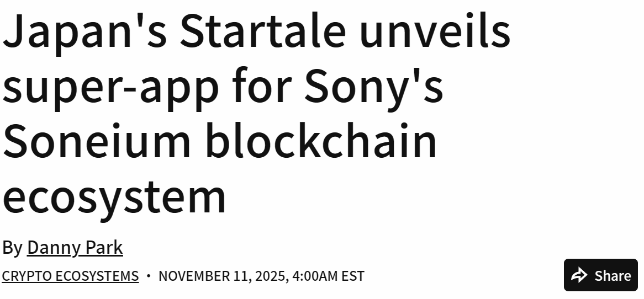Click the word "ecosystem" in the headline
The height and width of the screenshot is (299, 644).
pyautogui.click(x=114, y=197)
